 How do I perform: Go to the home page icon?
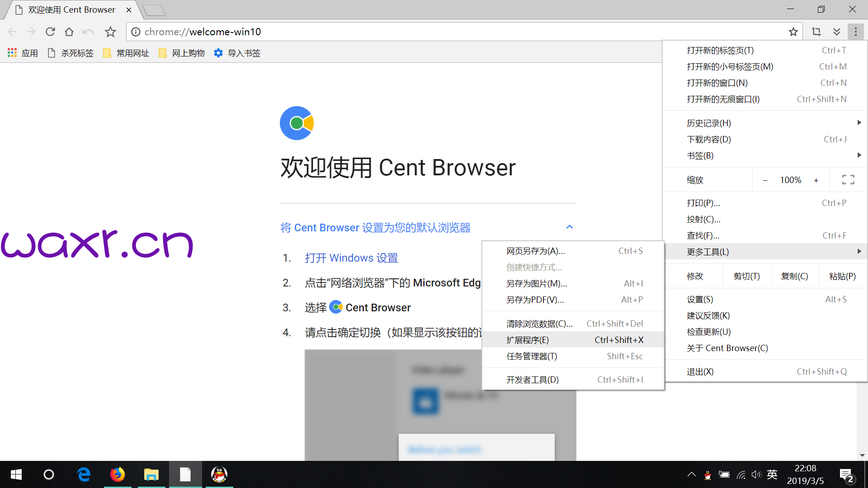tap(69, 32)
